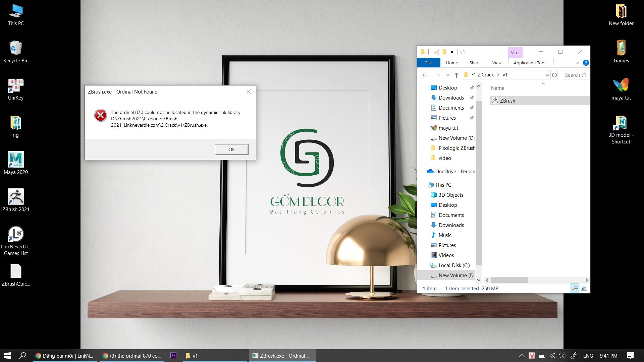
Task: Close the ZBrush Ordinal Not Found dialog
Action: point(231,149)
